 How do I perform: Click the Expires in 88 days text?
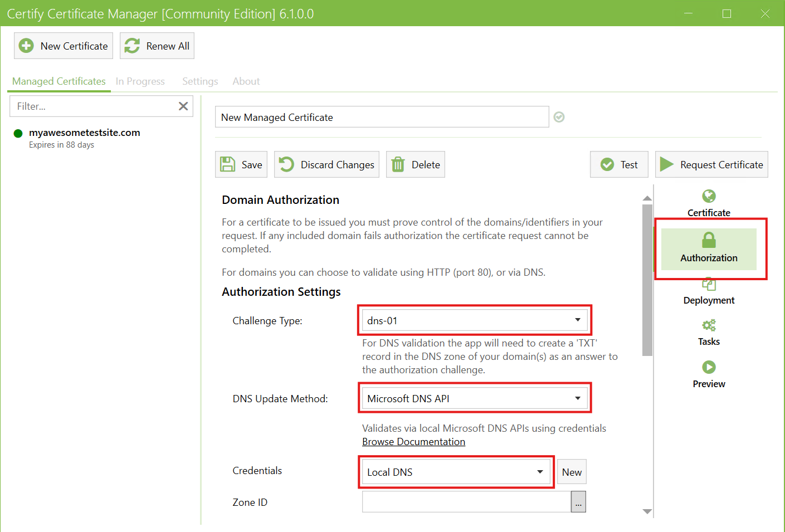click(x=61, y=145)
